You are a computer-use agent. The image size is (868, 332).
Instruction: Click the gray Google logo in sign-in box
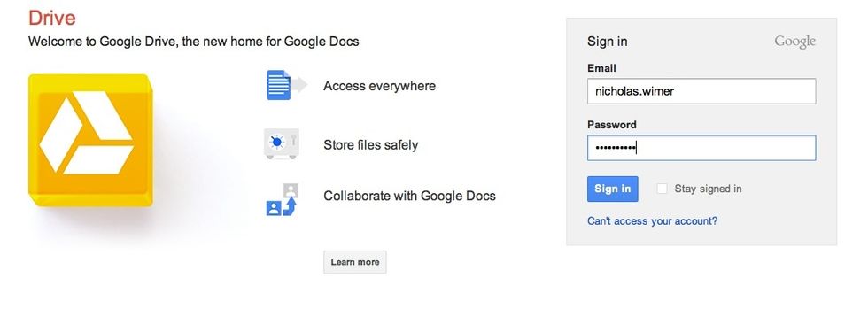click(794, 42)
